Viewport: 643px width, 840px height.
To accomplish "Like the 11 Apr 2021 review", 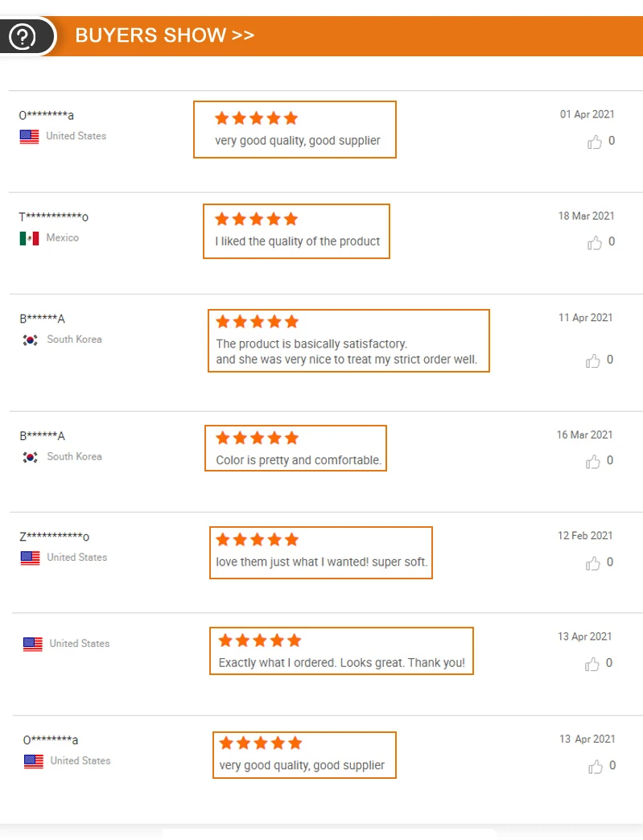I will (x=594, y=361).
